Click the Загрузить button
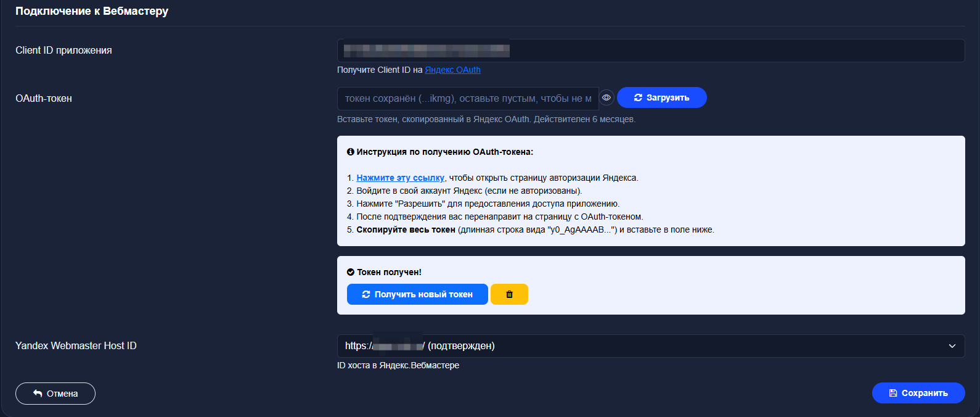 [x=661, y=97]
